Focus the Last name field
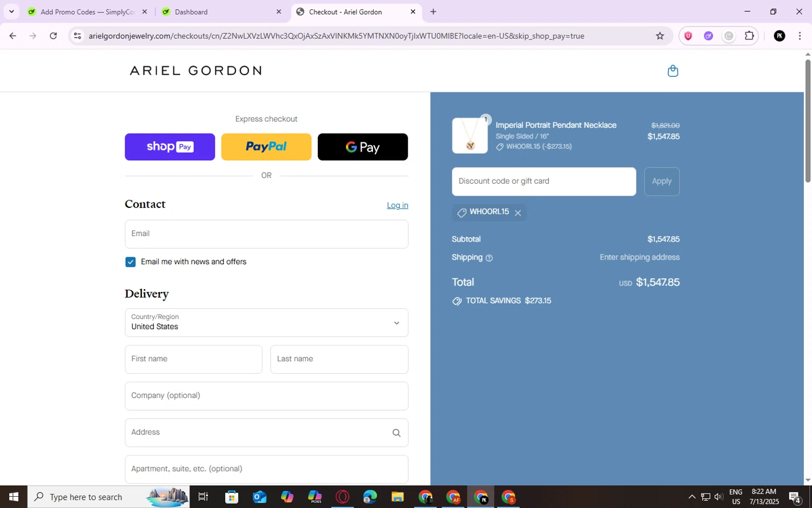The width and height of the screenshot is (812, 508). tap(339, 359)
